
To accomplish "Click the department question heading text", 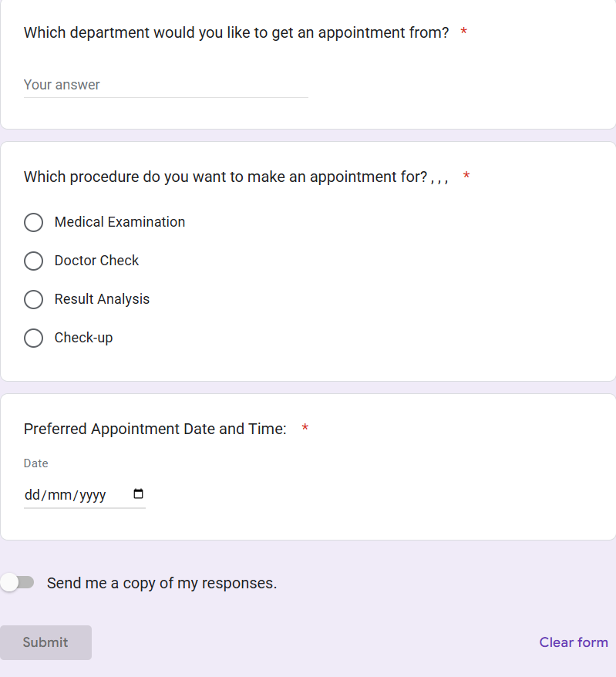I will click(236, 32).
